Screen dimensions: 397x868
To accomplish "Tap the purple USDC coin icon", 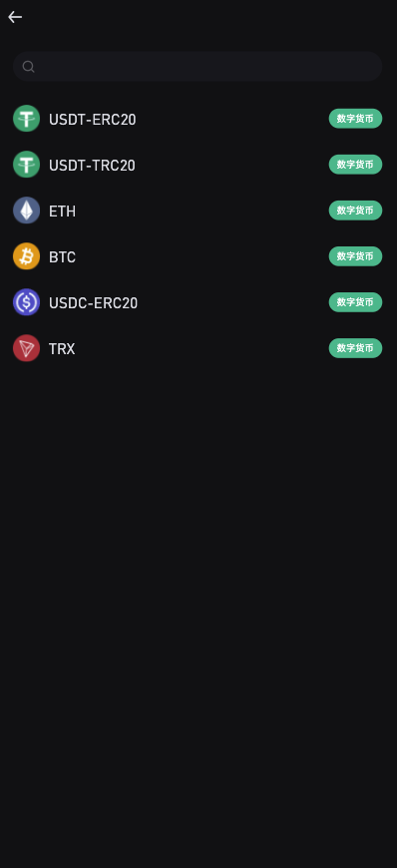I will tap(27, 302).
